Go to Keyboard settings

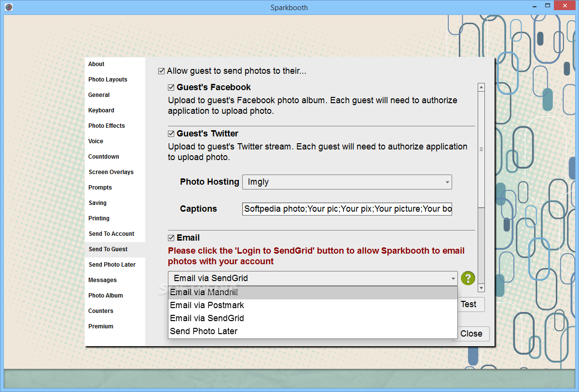point(115,110)
